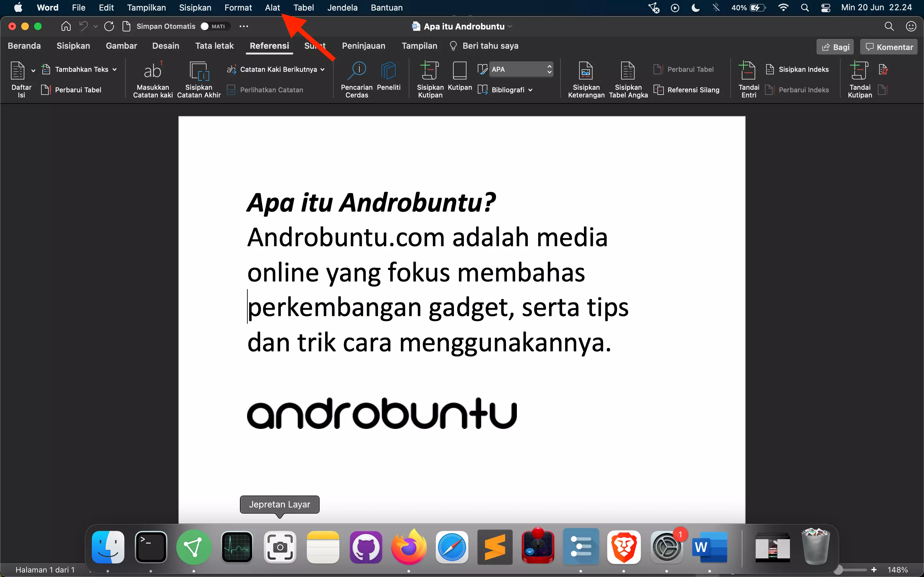Open Firefox from the Dock

click(408, 547)
